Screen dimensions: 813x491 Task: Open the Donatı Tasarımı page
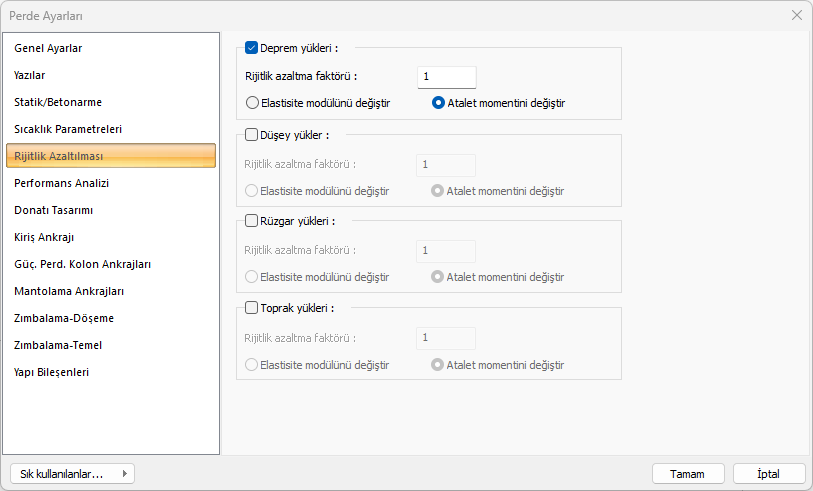54,210
